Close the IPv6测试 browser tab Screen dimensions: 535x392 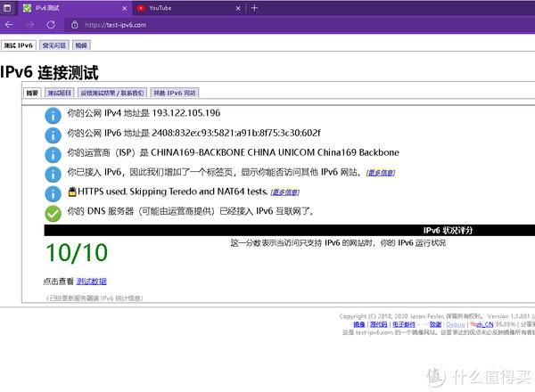[x=125, y=8]
